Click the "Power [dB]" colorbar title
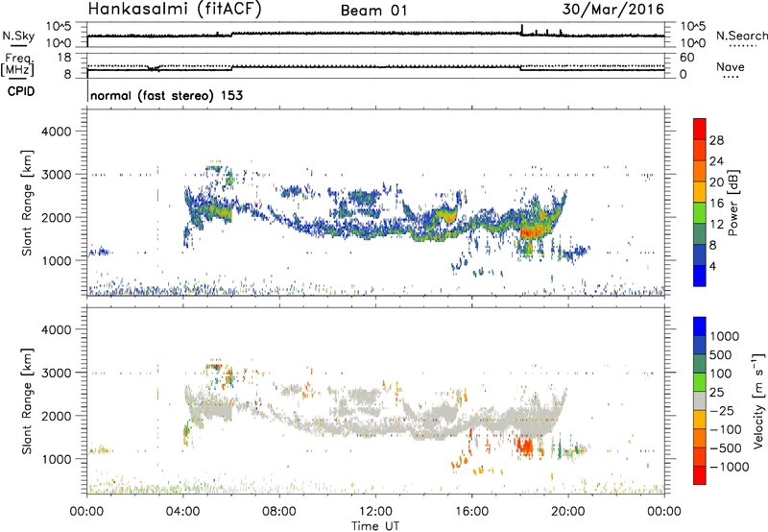 pos(733,203)
